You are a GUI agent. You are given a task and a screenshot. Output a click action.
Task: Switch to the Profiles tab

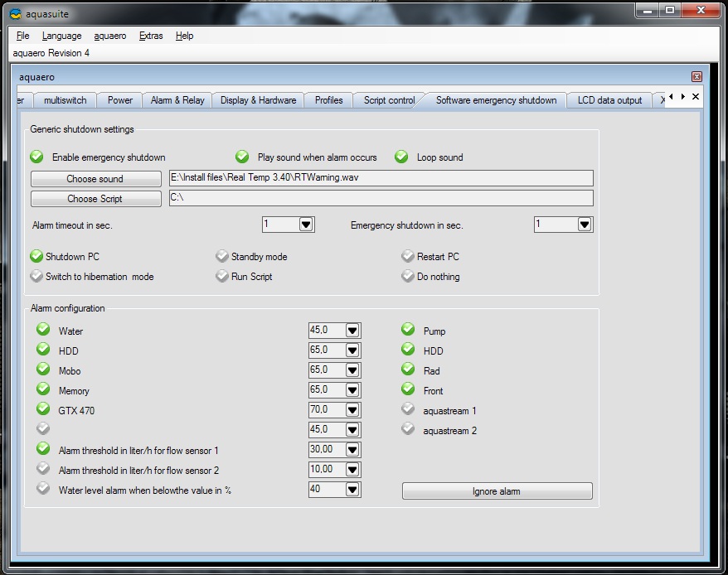point(328,100)
